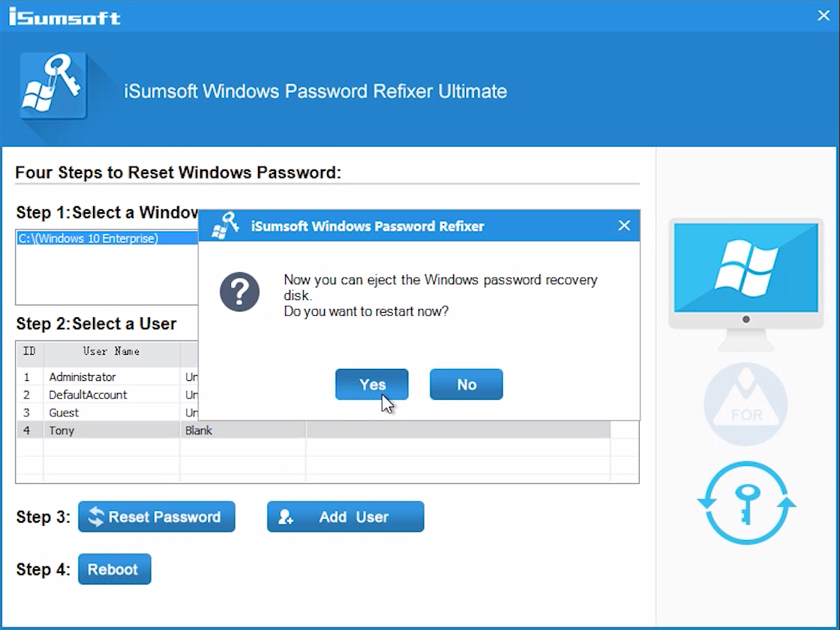
Task: Click the Reboot button
Action: tap(115, 569)
